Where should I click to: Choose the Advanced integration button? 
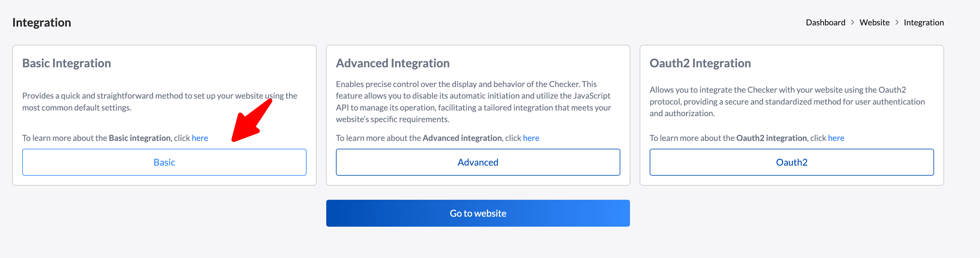478,162
